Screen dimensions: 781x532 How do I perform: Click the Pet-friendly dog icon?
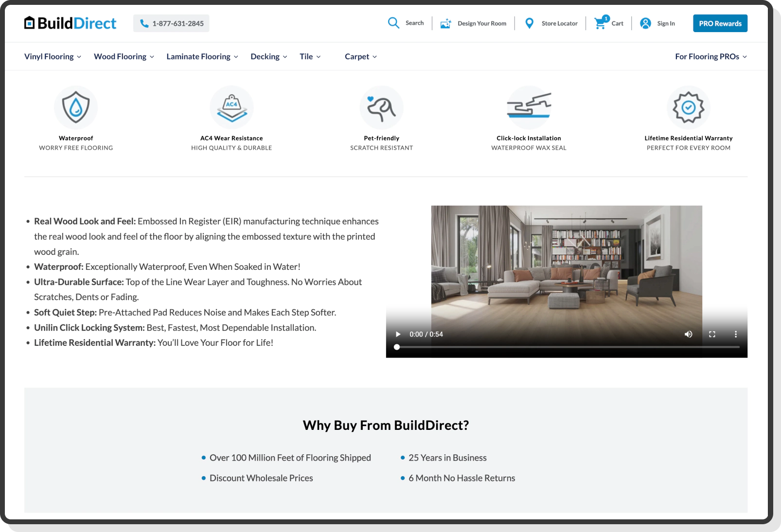coord(382,107)
